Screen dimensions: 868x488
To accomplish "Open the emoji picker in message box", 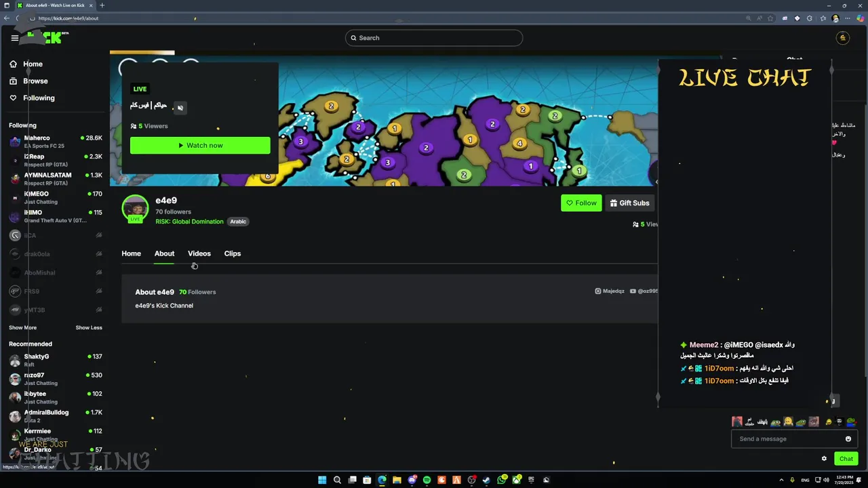I will (848, 439).
